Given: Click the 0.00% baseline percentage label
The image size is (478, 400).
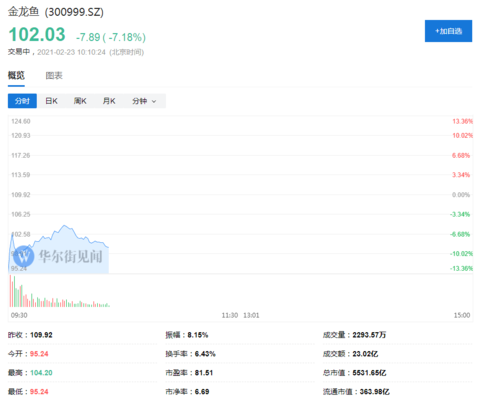Looking at the screenshot, I should (461, 195).
